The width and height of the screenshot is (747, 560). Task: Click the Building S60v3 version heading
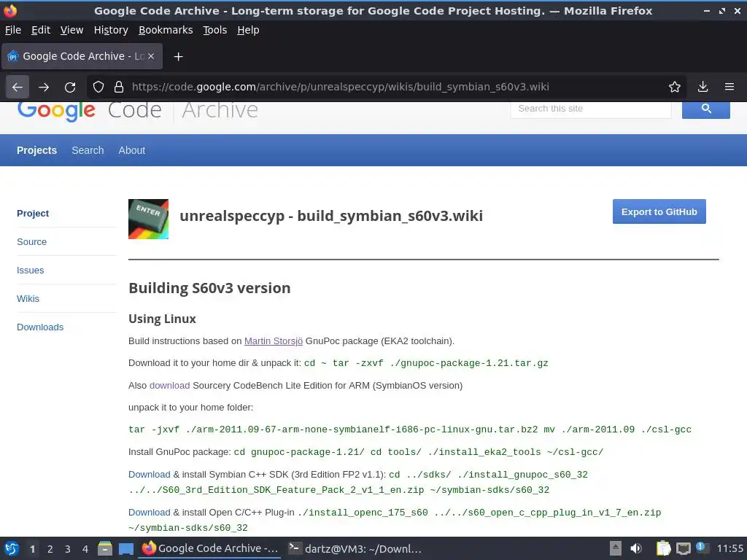tap(209, 288)
